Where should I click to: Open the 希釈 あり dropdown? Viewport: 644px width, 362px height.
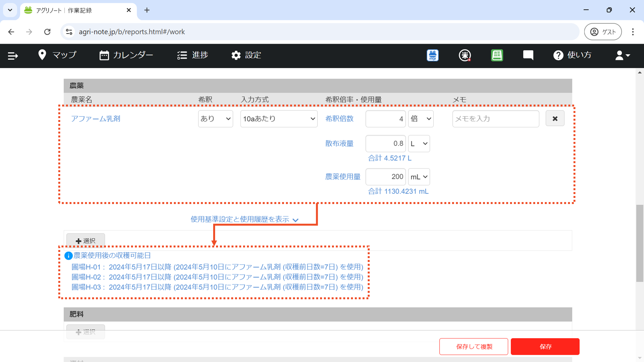pyautogui.click(x=215, y=119)
